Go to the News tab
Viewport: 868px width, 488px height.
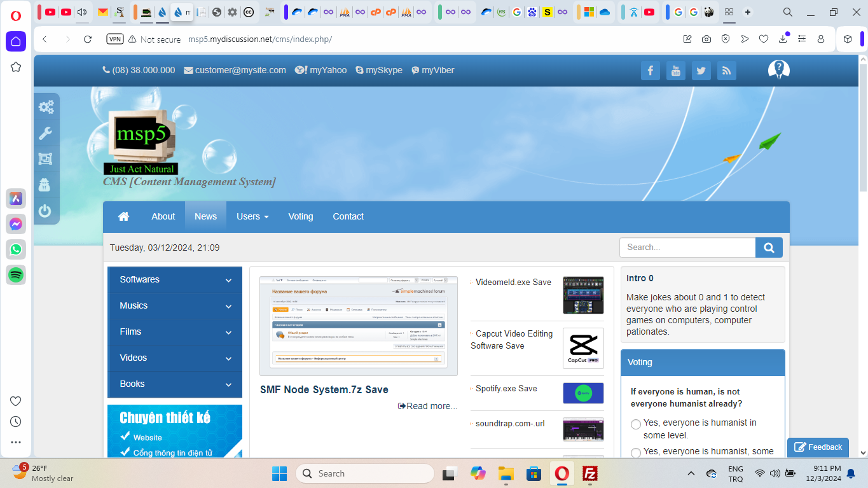point(205,216)
